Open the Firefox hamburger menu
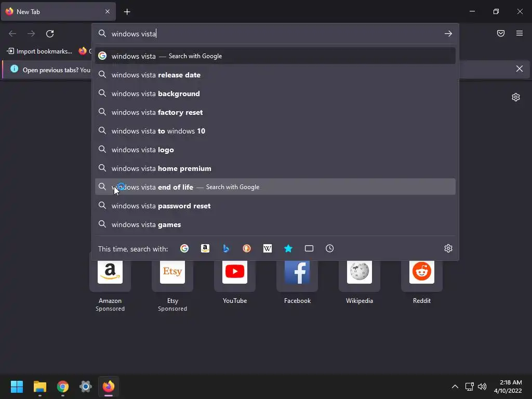The image size is (532, 399). coord(520,33)
